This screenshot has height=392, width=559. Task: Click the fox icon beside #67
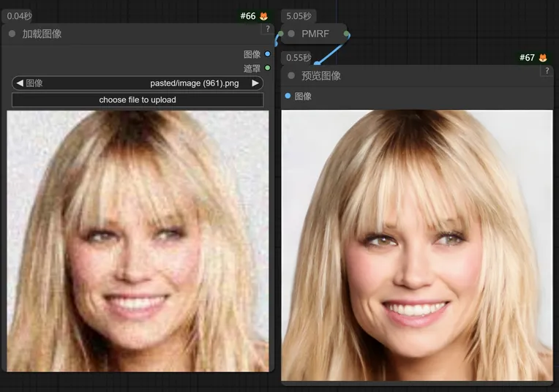(543, 58)
